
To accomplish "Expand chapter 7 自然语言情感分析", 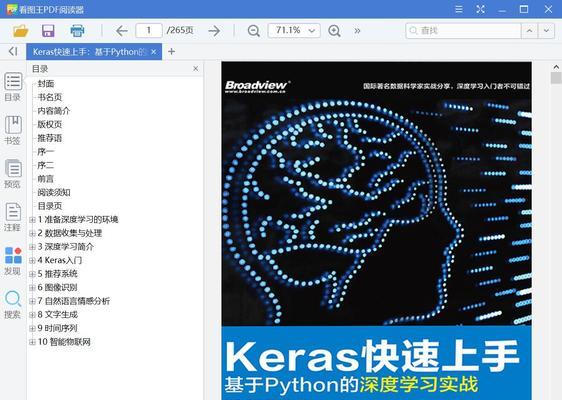I will (x=32, y=301).
